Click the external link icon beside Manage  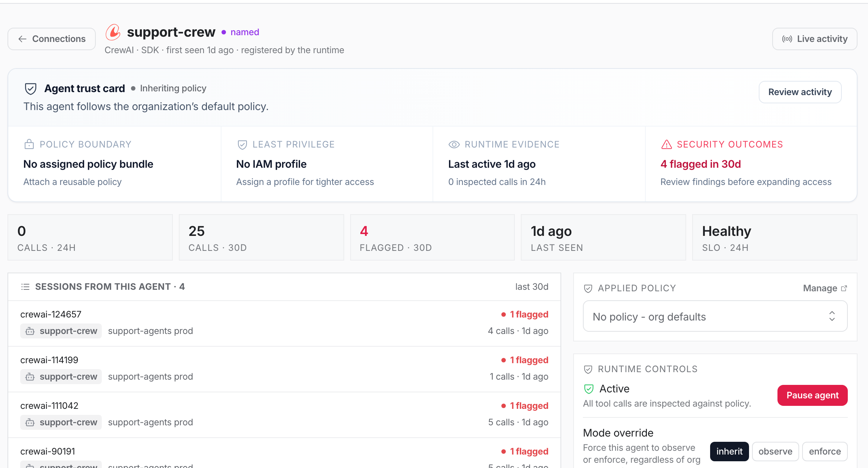pyautogui.click(x=844, y=288)
